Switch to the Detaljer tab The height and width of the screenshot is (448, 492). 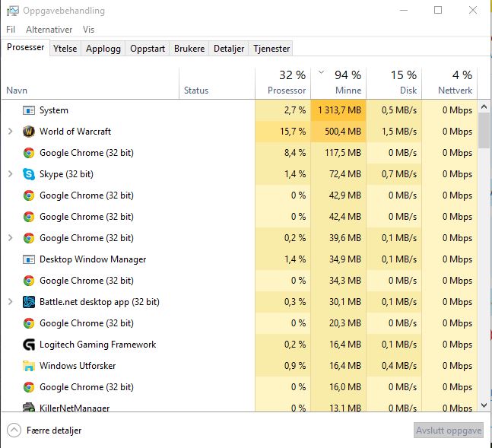(229, 49)
